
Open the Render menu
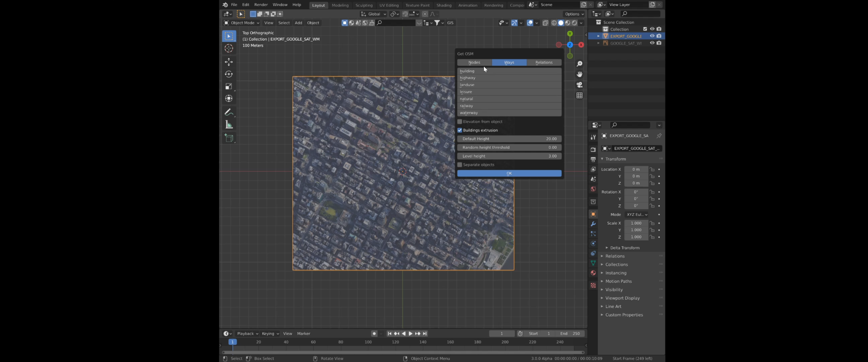pos(261,5)
